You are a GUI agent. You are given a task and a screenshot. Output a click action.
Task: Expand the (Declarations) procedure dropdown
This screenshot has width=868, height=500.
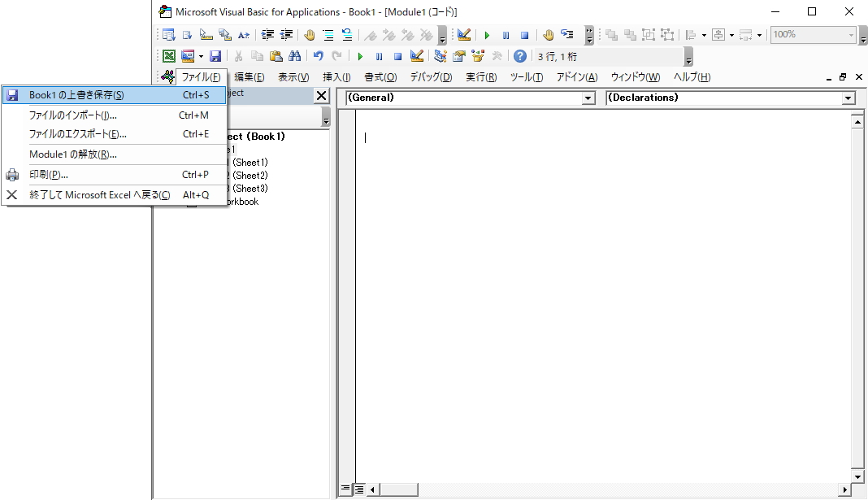pos(848,98)
